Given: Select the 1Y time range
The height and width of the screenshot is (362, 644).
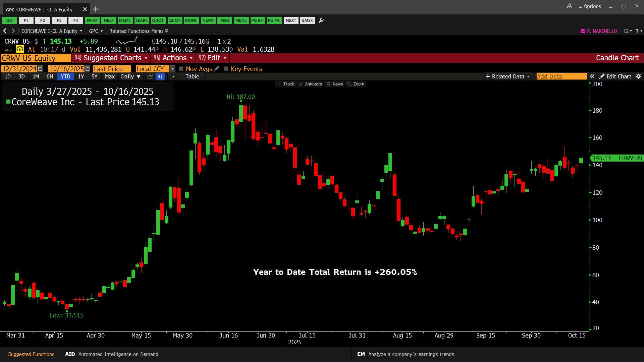Looking at the screenshot, I should (80, 76).
